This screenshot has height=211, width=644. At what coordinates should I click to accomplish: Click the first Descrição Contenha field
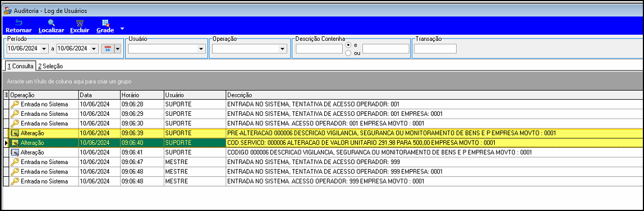[x=319, y=49]
